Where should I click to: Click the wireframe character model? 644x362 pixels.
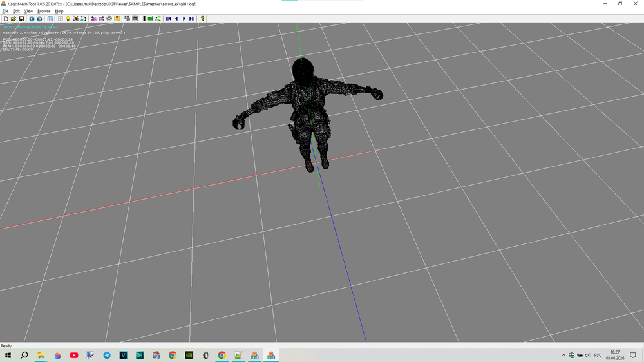click(x=307, y=114)
